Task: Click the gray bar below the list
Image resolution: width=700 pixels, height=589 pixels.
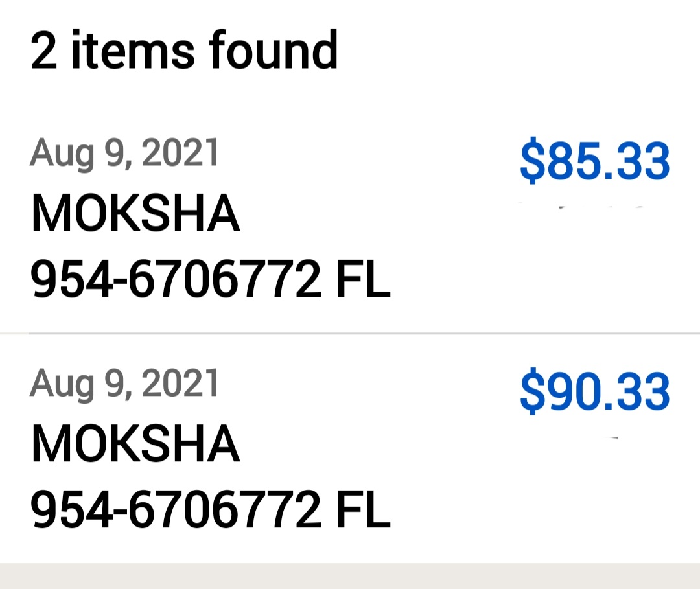Action: pyautogui.click(x=350, y=576)
